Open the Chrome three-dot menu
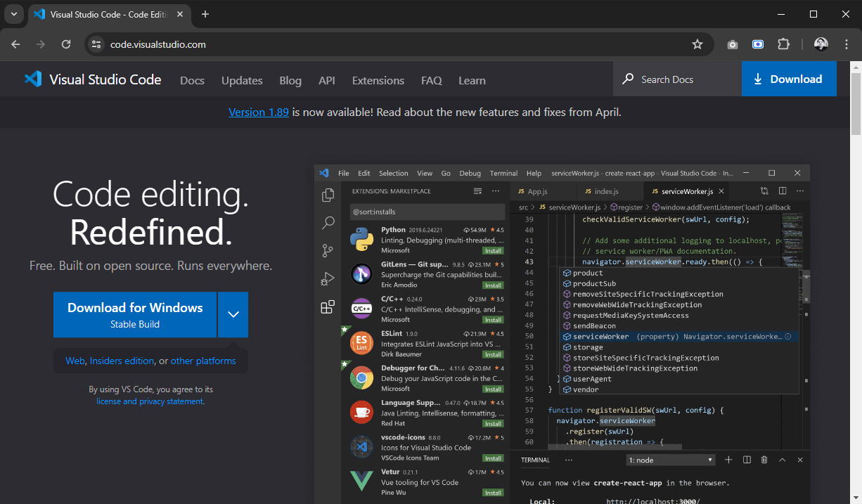The height and width of the screenshot is (504, 862). click(x=846, y=44)
